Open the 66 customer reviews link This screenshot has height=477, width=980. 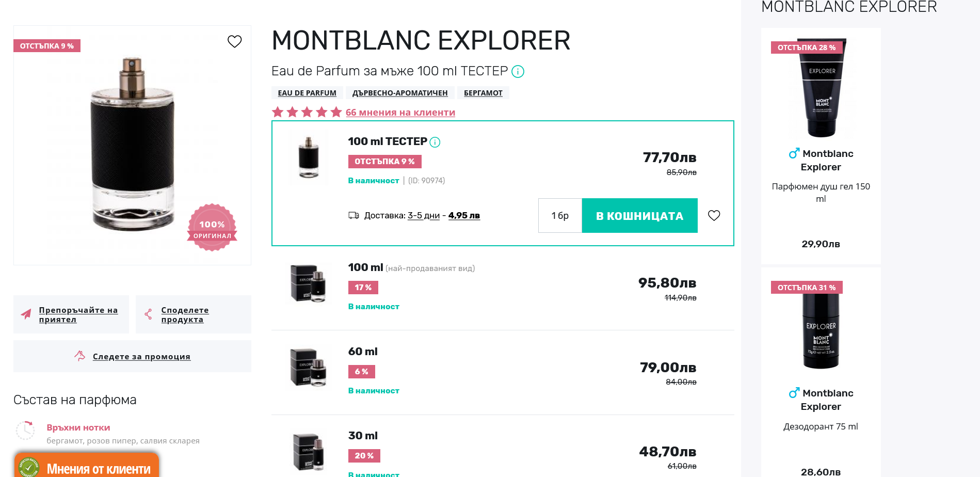click(x=400, y=113)
